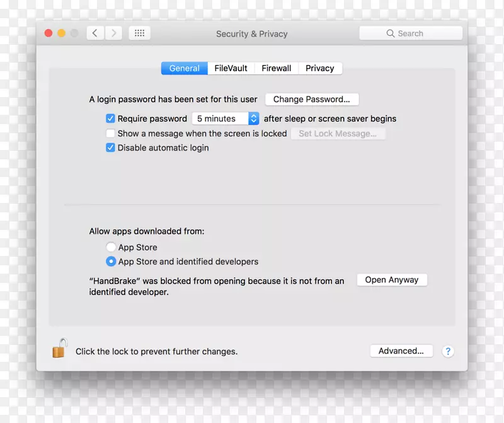The width and height of the screenshot is (504, 423).
Task: Open the Privacy tab
Action: click(x=319, y=68)
